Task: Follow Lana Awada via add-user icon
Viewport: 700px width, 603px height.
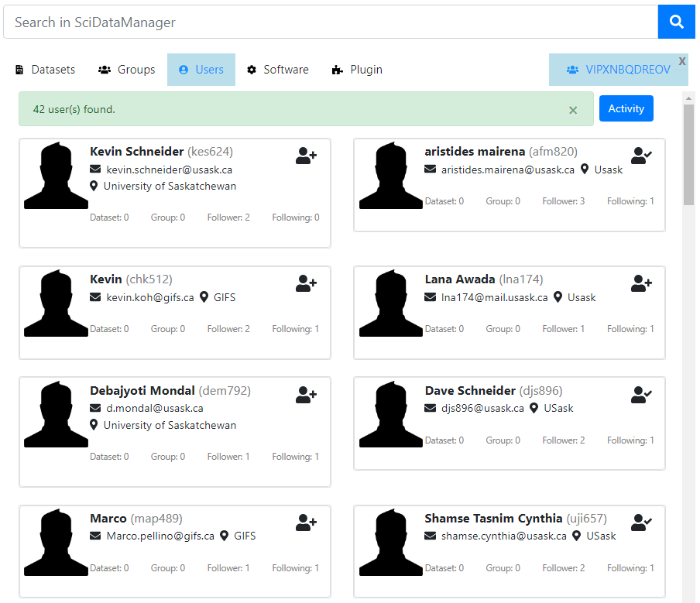Action: (641, 284)
